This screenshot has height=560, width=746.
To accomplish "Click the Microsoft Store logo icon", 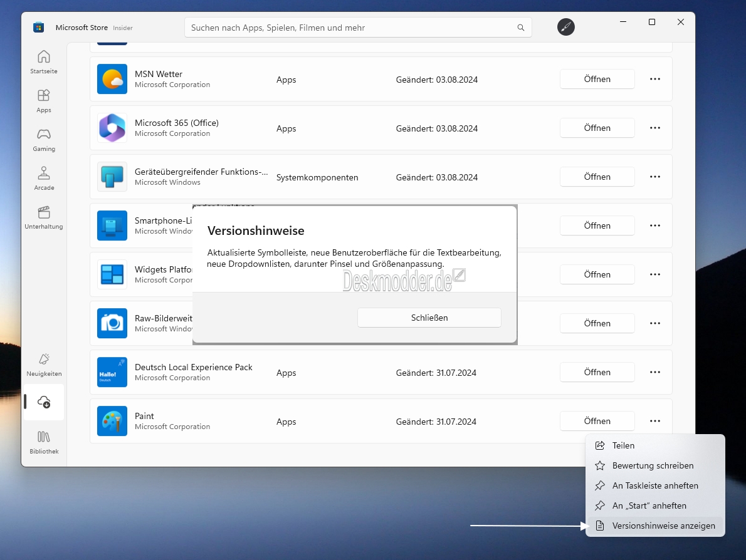I will 38,27.
